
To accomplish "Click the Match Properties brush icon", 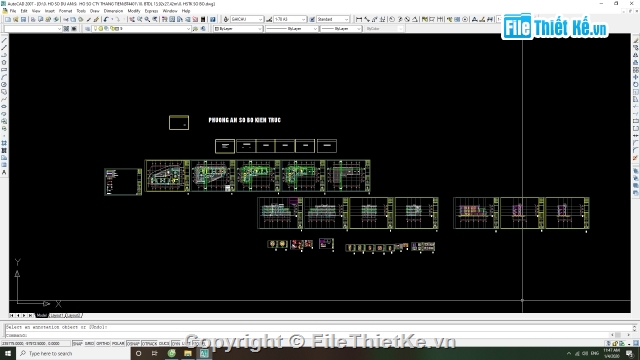I will (96, 19).
